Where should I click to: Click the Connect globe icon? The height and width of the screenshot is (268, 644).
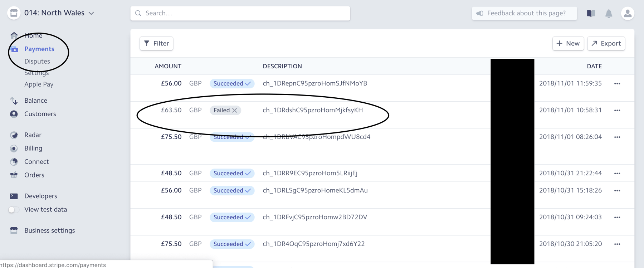[14, 162]
